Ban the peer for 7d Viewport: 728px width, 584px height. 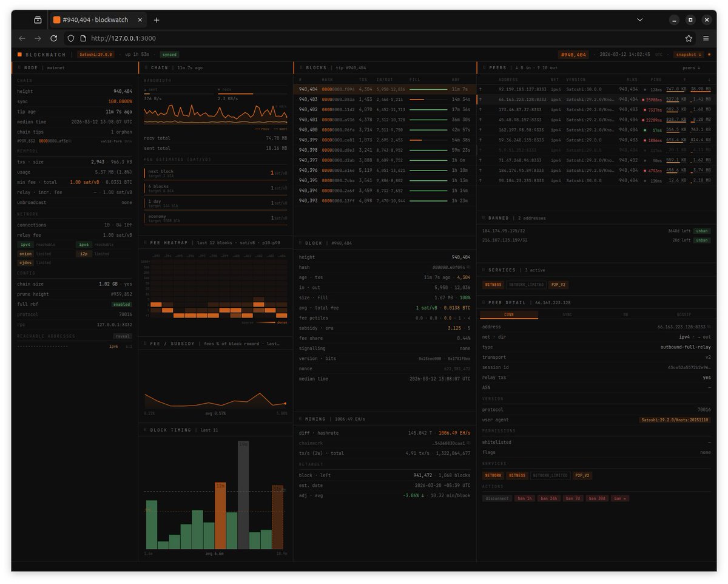pos(573,498)
